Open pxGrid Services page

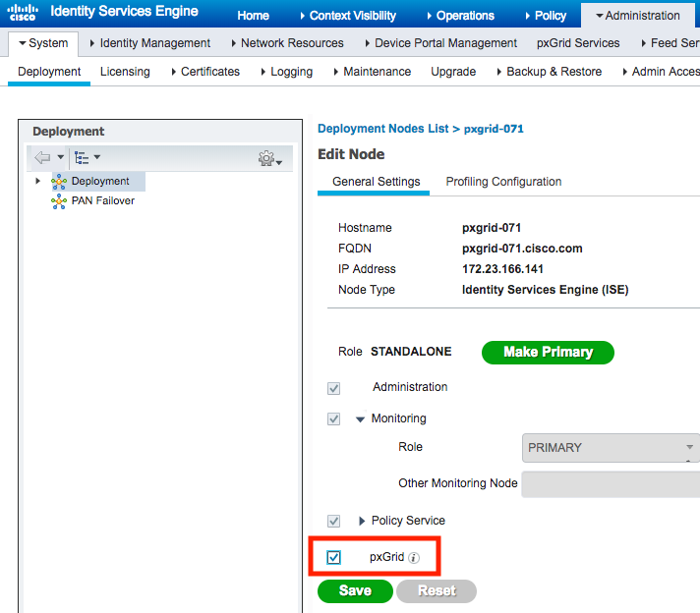click(578, 43)
